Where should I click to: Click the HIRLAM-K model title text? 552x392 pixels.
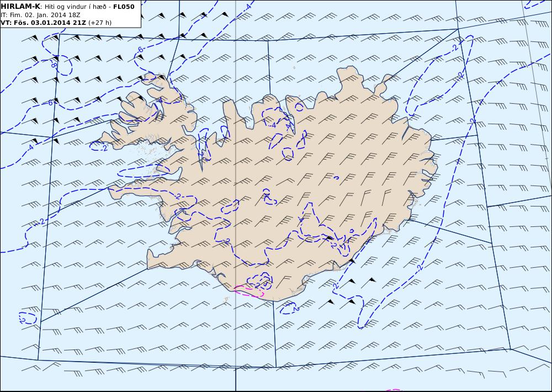pyautogui.click(x=20, y=7)
